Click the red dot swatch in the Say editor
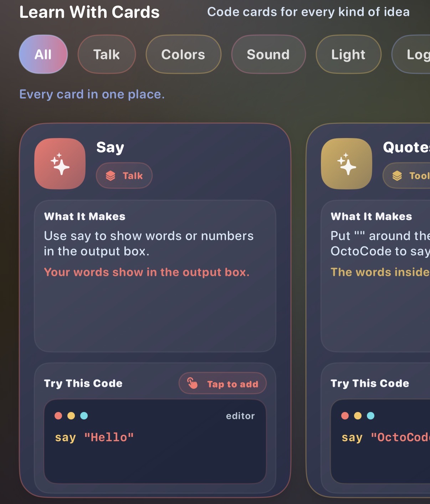Viewport: 430px width, 504px height. pyautogui.click(x=58, y=416)
